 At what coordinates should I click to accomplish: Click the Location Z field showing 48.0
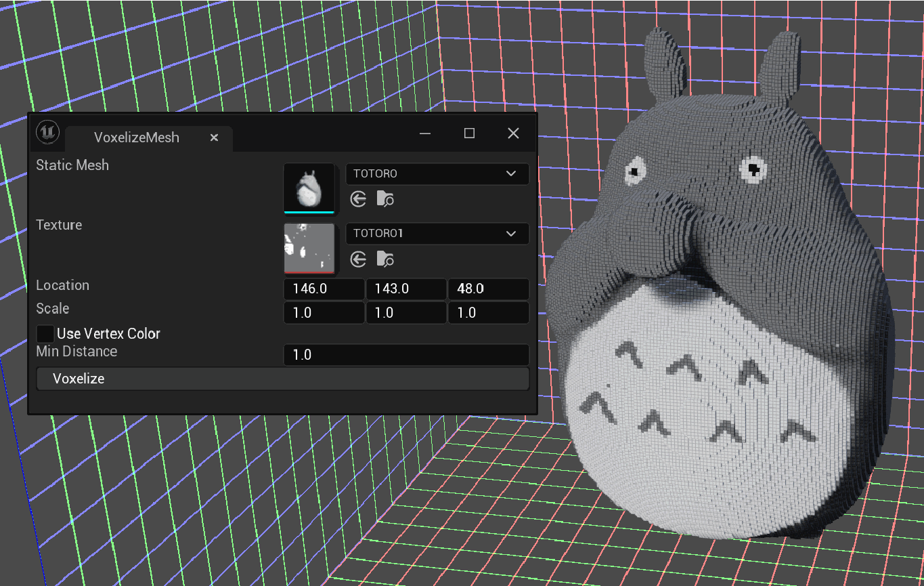click(x=487, y=289)
